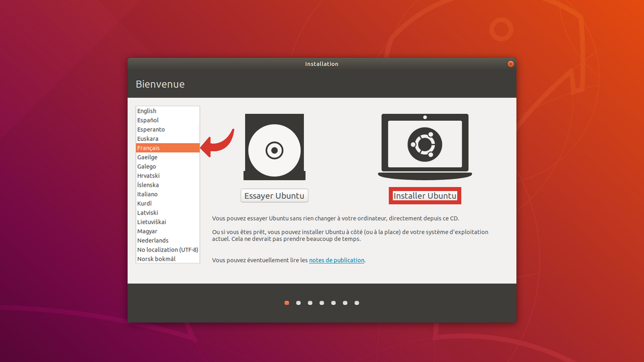Choose Gaeilge in the language list

pyautogui.click(x=167, y=157)
